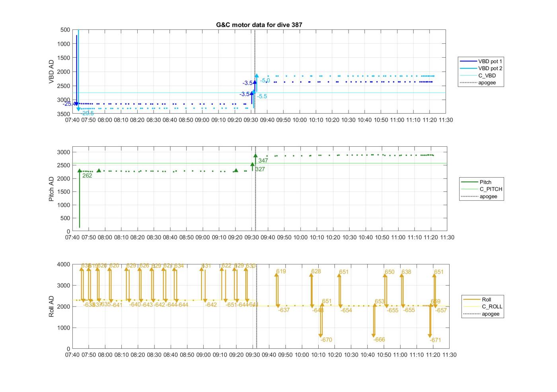Click the "-657" annotation in Roll plot
This screenshot has height=392, width=557.
(x=441, y=310)
